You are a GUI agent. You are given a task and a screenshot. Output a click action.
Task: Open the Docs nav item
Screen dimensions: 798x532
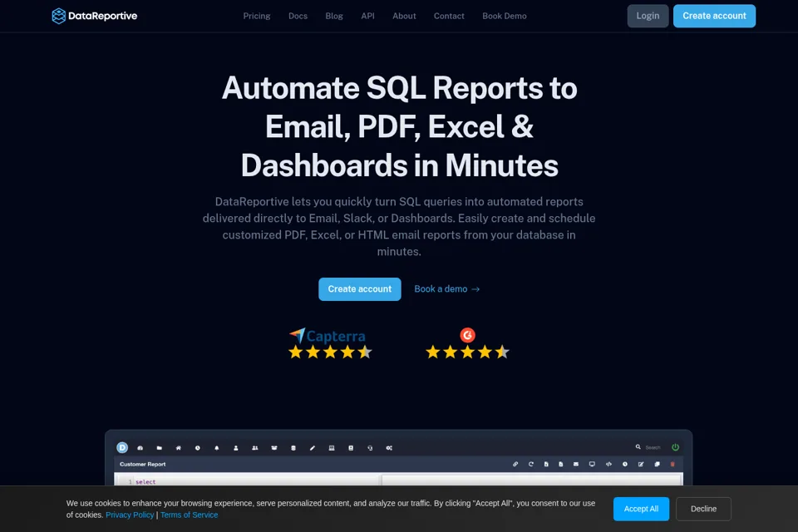[x=298, y=16]
